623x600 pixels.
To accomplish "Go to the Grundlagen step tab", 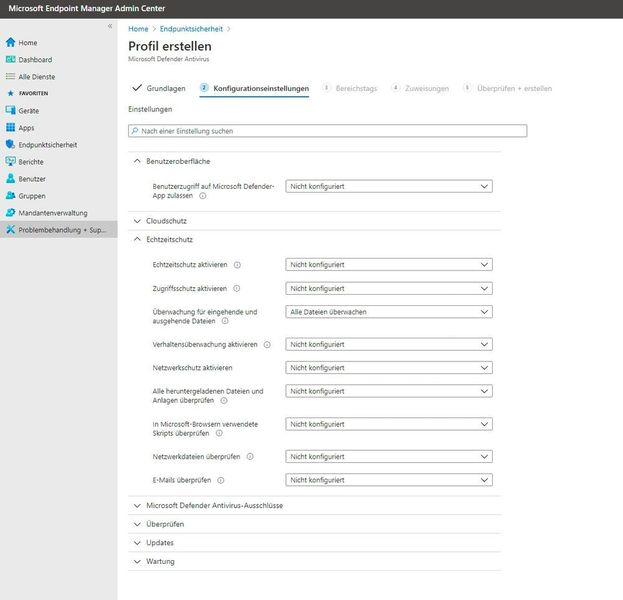I will click(x=159, y=88).
